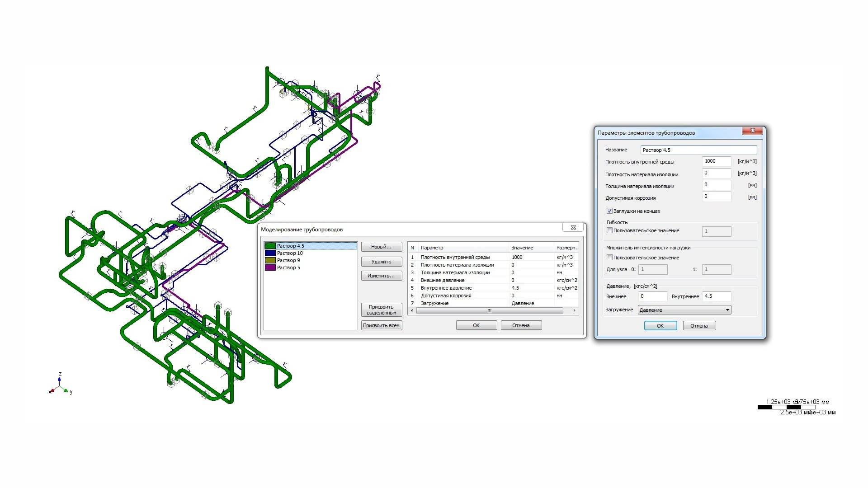Close Параметры элементов трубопроводов dialog

(753, 131)
